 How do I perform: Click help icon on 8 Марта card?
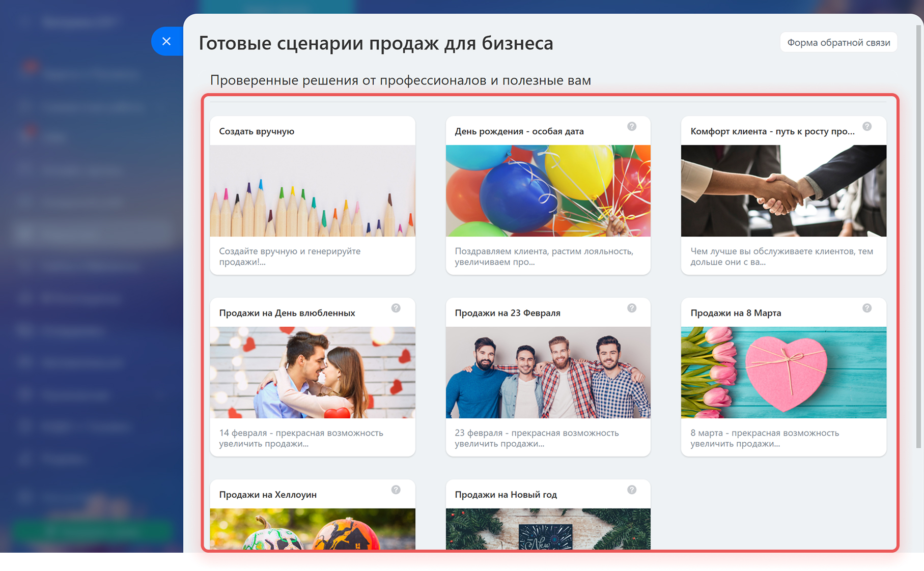click(x=867, y=308)
